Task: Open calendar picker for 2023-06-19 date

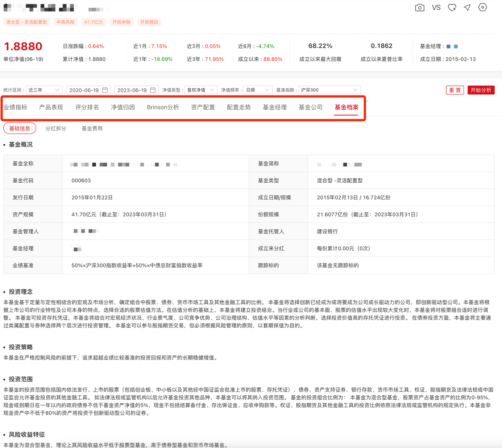Action: coord(153,90)
